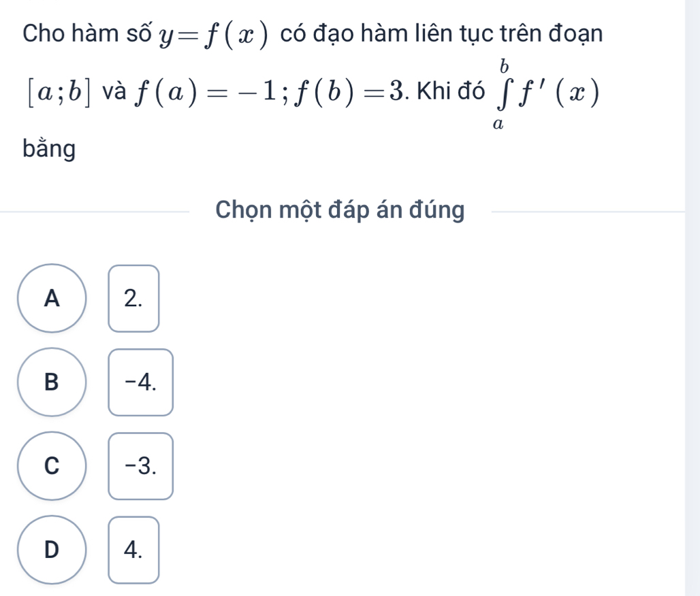
Task: Click the answer box showing −4.
Action: 141,382
